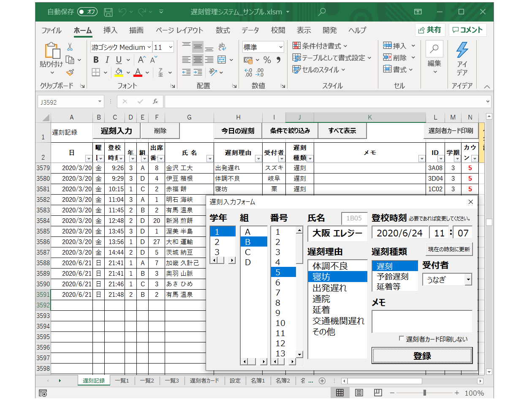
Task: Click the 今日の遅刻 button
Action: [x=238, y=131]
